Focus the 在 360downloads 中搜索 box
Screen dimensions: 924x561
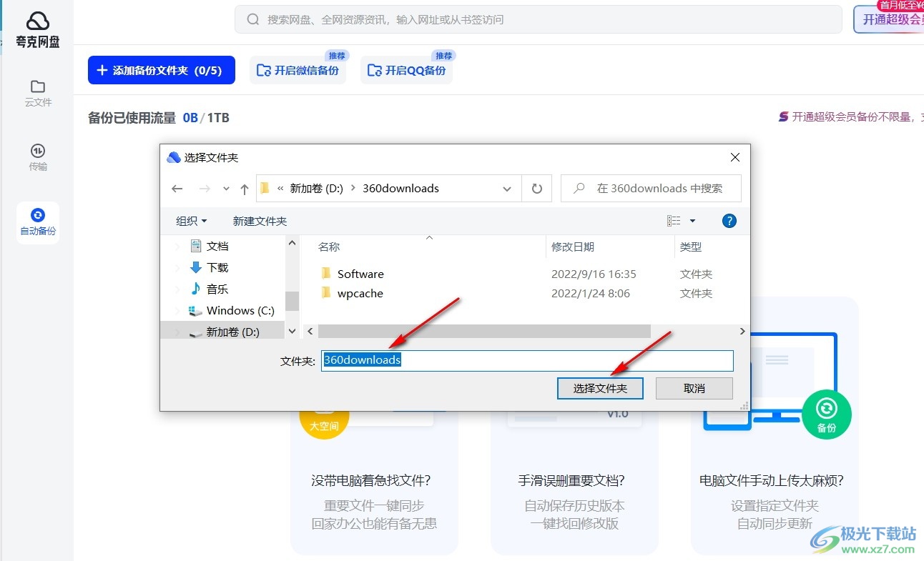coord(651,189)
